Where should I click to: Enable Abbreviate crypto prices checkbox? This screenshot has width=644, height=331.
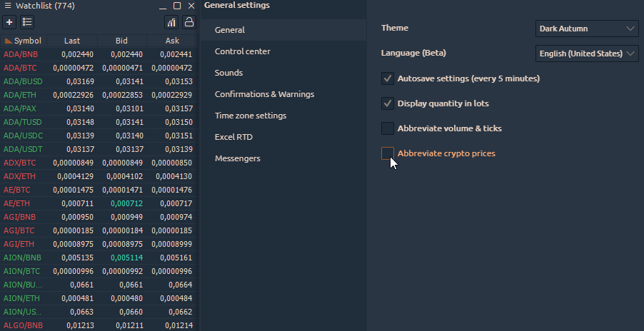pos(388,153)
